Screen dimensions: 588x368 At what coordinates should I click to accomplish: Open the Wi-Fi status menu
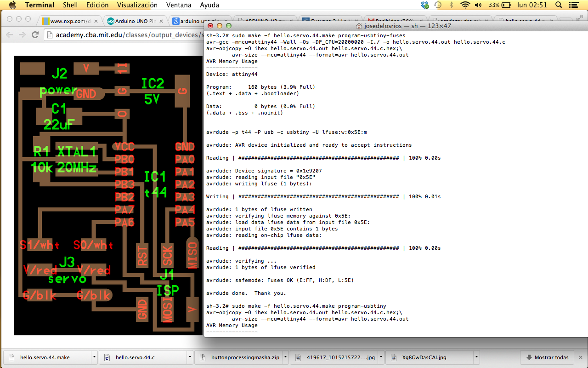click(465, 5)
